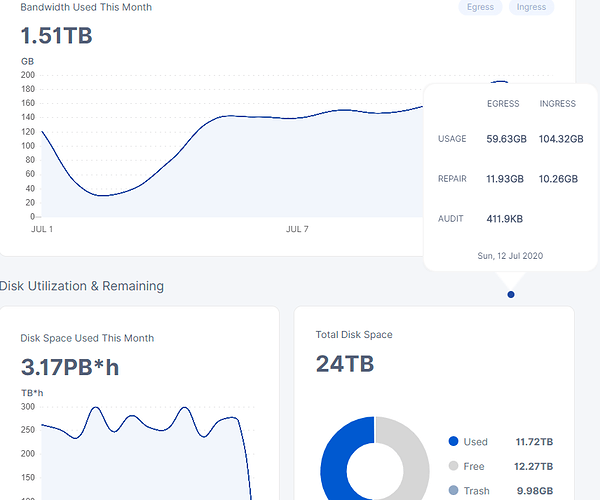Image resolution: width=600 pixels, height=500 pixels.
Task: Click the egress repair value 11.93GB
Action: 505,179
